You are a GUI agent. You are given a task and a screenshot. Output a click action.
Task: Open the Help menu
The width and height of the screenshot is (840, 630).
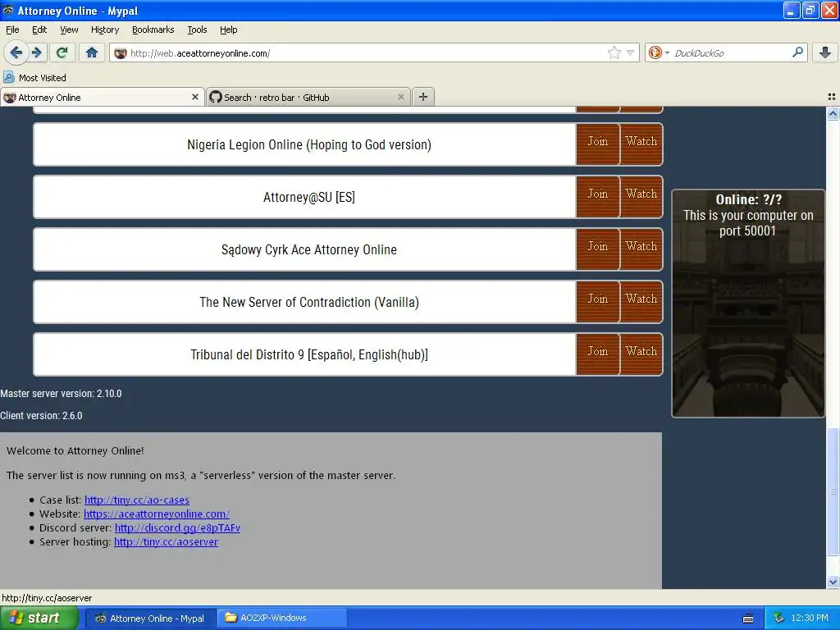228,30
